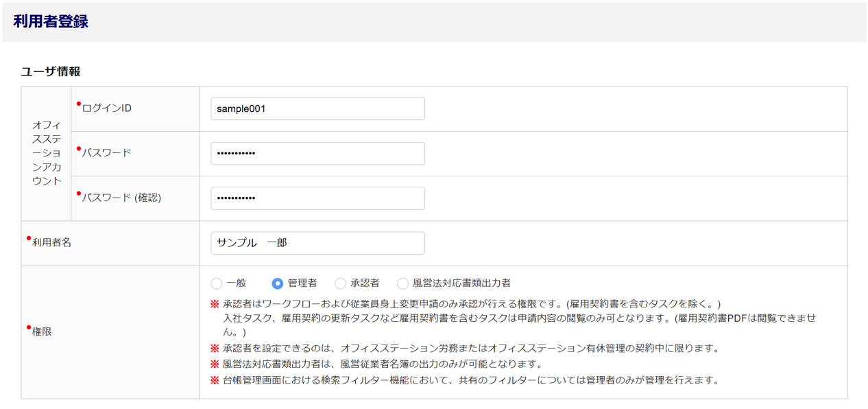Focus the パスワード input field
Image resolution: width=868 pixels, height=409 pixels.
tap(317, 153)
